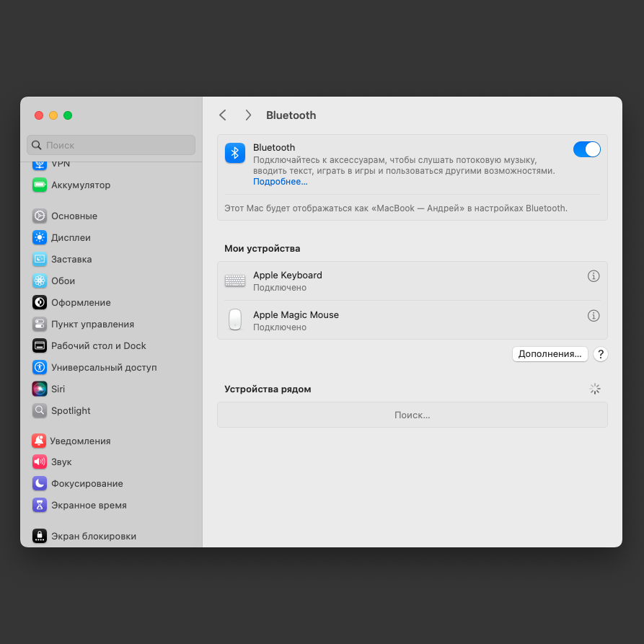Viewport: 644px width, 644px height.
Task: Click Siri label in the sidebar
Action: pos(58,389)
